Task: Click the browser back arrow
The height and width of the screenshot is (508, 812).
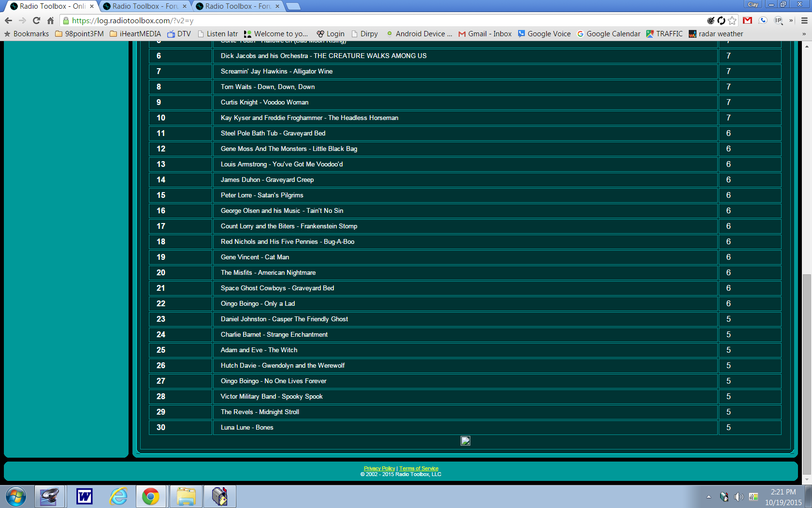Action: 8,20
